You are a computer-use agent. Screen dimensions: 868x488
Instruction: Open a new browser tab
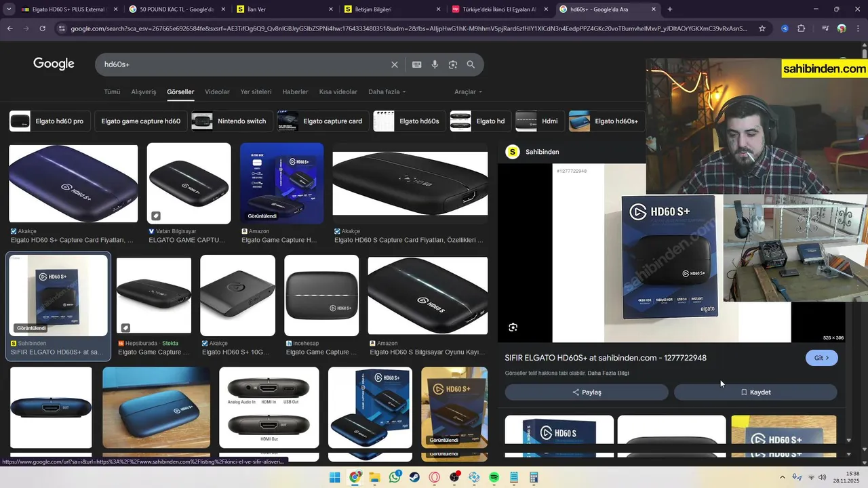pyautogui.click(x=670, y=9)
